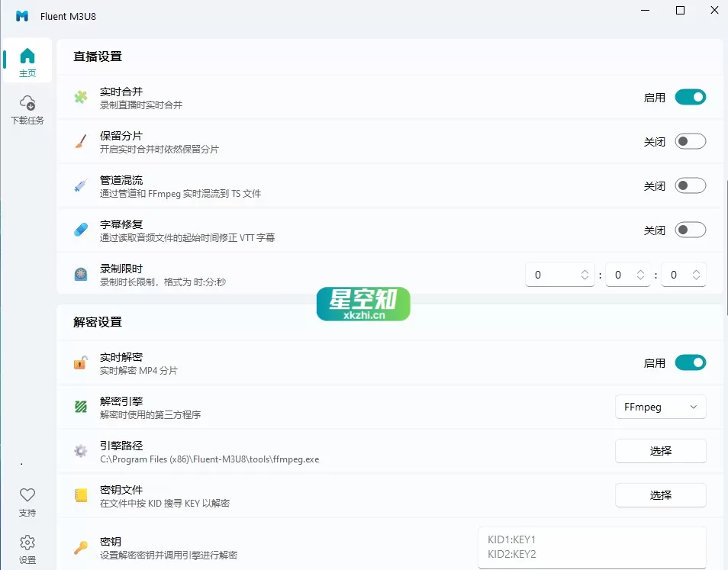This screenshot has width=728, height=570.
Task: Click the 实时解密 lock icon
Action: click(x=81, y=362)
